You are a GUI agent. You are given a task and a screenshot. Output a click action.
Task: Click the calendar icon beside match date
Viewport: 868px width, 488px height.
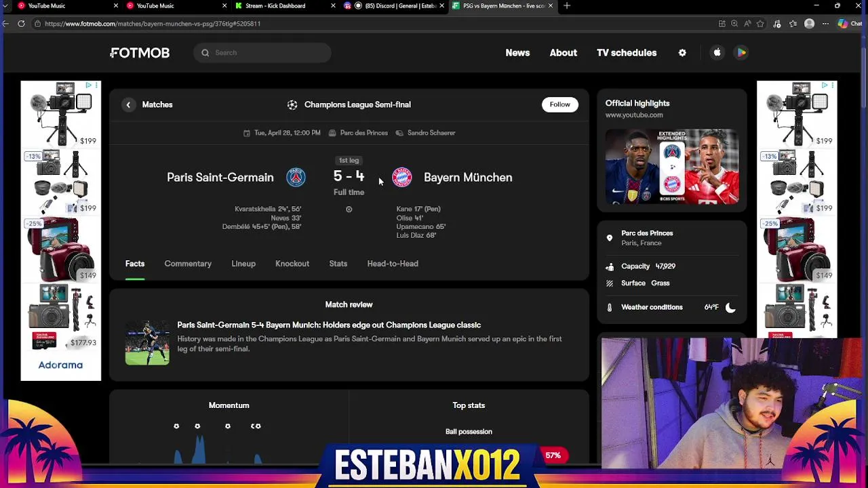click(247, 133)
